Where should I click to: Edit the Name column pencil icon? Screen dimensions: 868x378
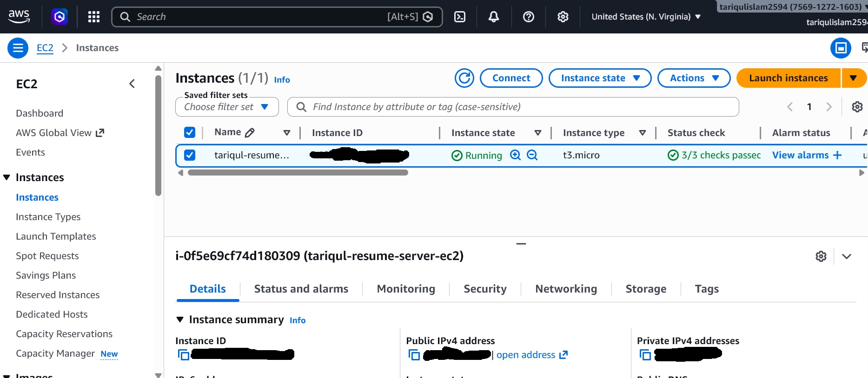click(x=250, y=133)
